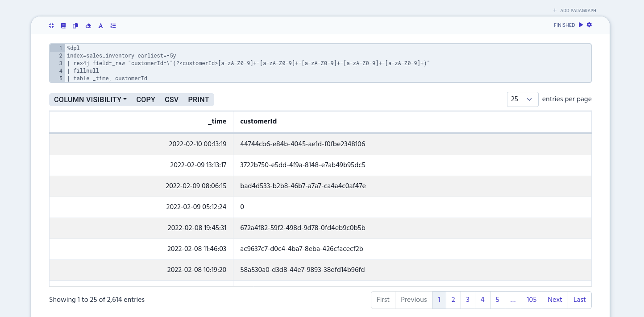Image resolution: width=644 pixels, height=317 pixels.
Task: Jump to page 105 of results
Action: pos(531,300)
